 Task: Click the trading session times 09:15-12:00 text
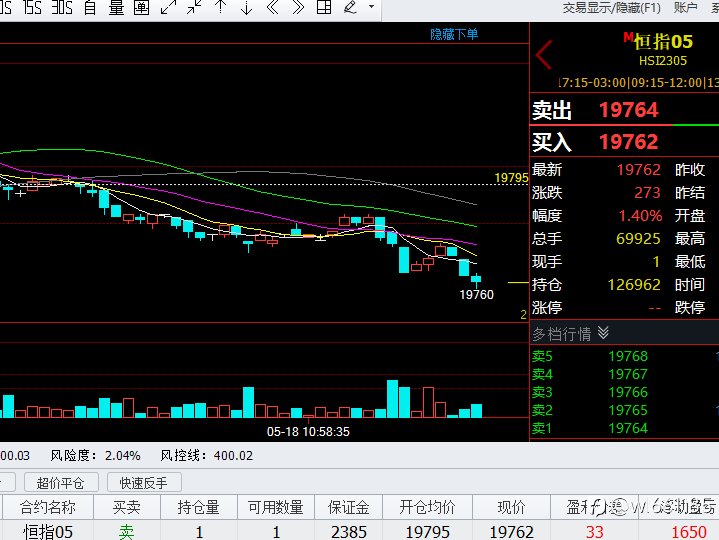667,83
